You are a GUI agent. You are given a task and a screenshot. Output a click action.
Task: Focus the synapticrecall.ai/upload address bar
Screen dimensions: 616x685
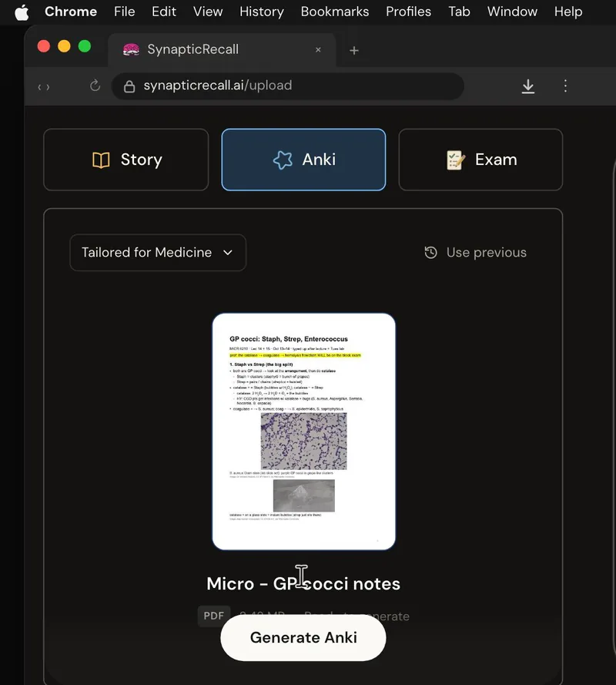coord(288,86)
